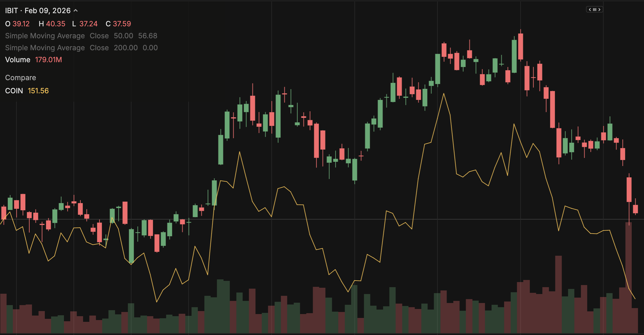
Task: Toggle the 200-period Simple Moving Average legend
Action: pyautogui.click(x=45, y=48)
